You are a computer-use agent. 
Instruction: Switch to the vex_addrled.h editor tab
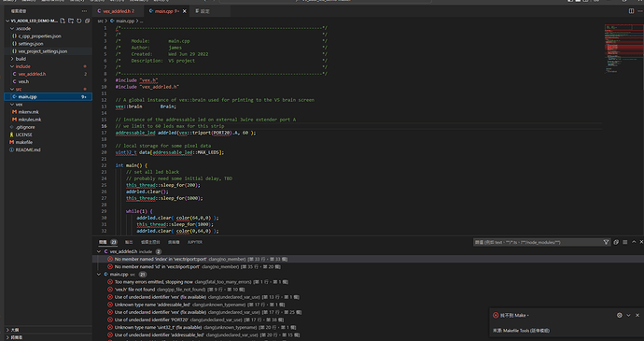pyautogui.click(x=119, y=11)
